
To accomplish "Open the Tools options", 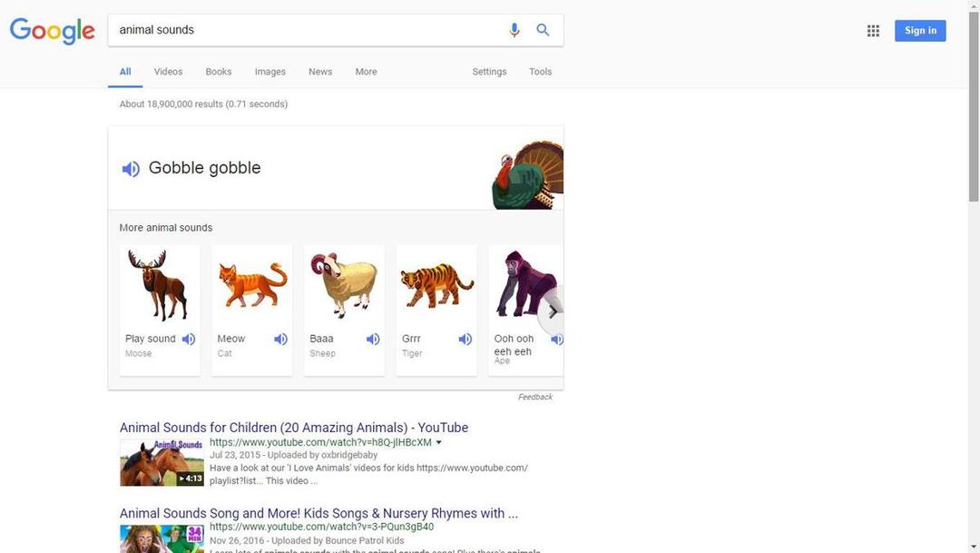I will (x=541, y=72).
